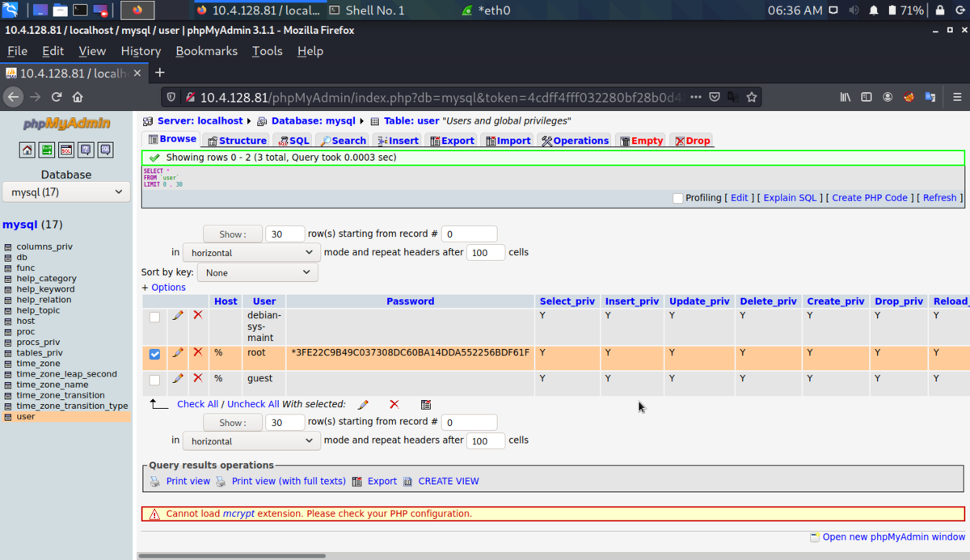Open Print view (with full texts)
The width and height of the screenshot is (970, 560).
[x=289, y=481]
